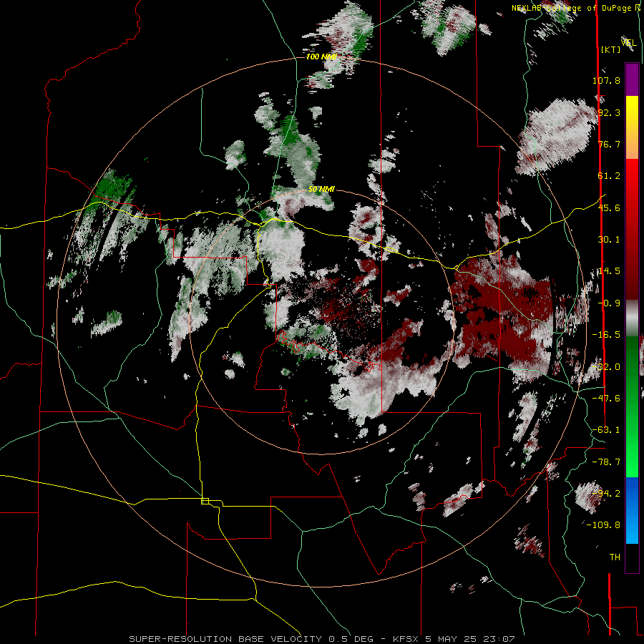The width and height of the screenshot is (644, 644).
Task: Click the gray near-zero segment of color bar
Action: [x=632, y=316]
